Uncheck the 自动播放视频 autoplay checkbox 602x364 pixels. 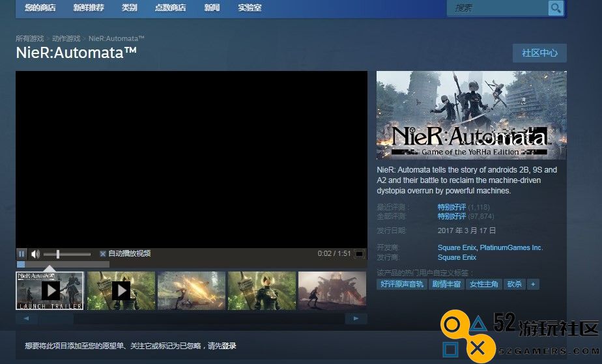click(102, 253)
